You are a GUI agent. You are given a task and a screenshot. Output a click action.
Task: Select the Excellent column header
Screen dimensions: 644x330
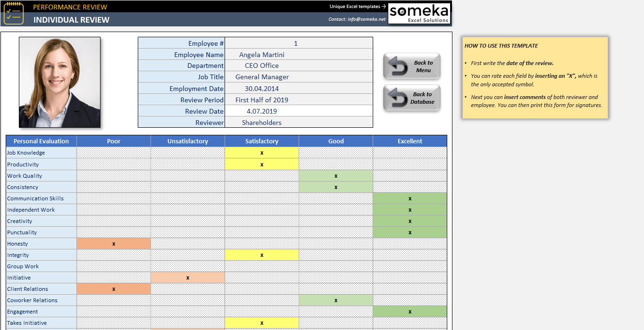click(410, 141)
